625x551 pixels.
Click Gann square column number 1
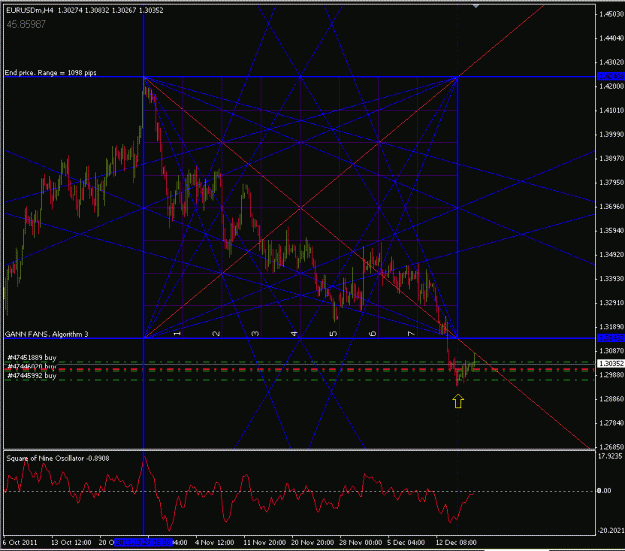click(x=177, y=333)
